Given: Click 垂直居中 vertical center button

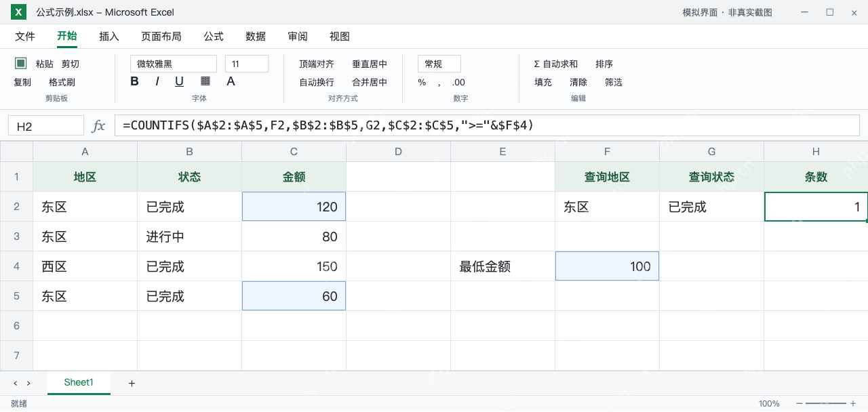Looking at the screenshot, I should [x=370, y=64].
